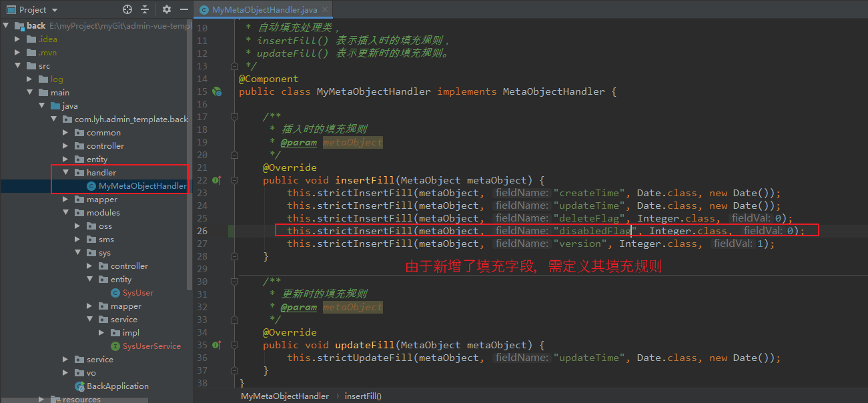Select the controller package under back

coord(105,146)
